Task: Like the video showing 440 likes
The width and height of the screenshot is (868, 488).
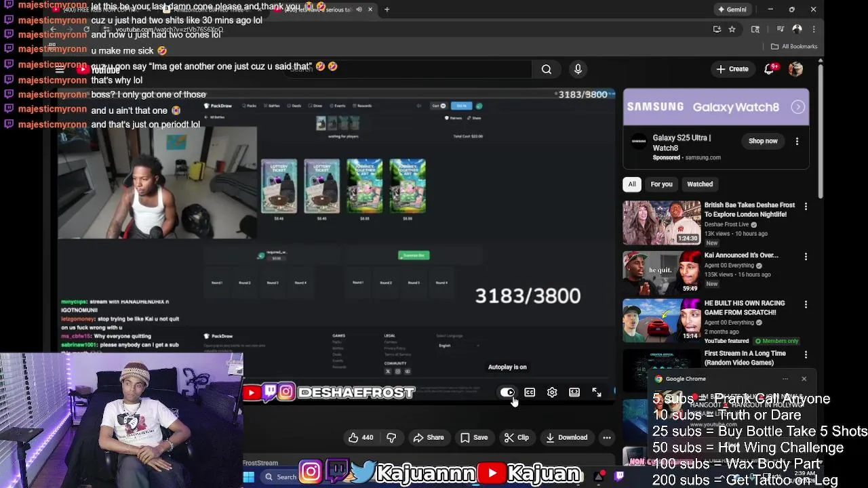Action: pyautogui.click(x=360, y=438)
